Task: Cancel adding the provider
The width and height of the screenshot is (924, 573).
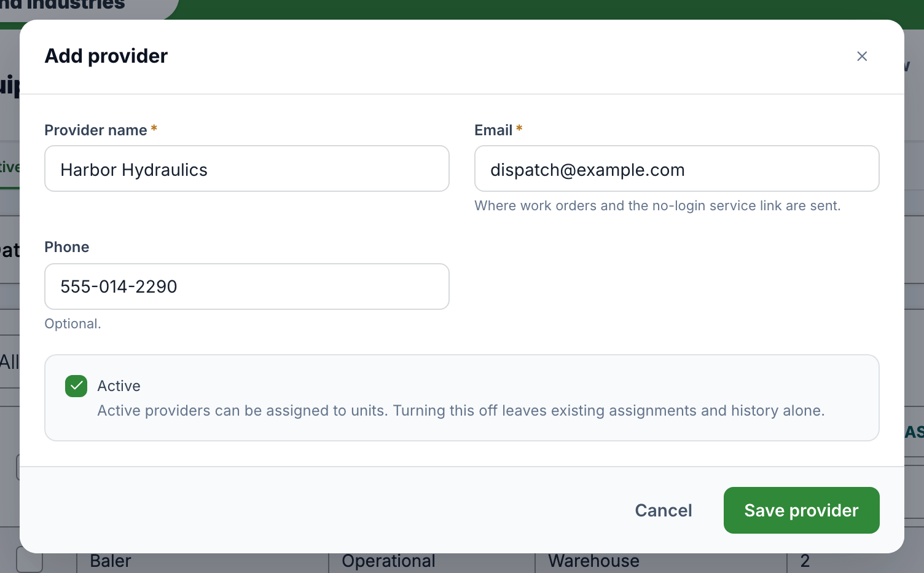Action: [x=664, y=510]
